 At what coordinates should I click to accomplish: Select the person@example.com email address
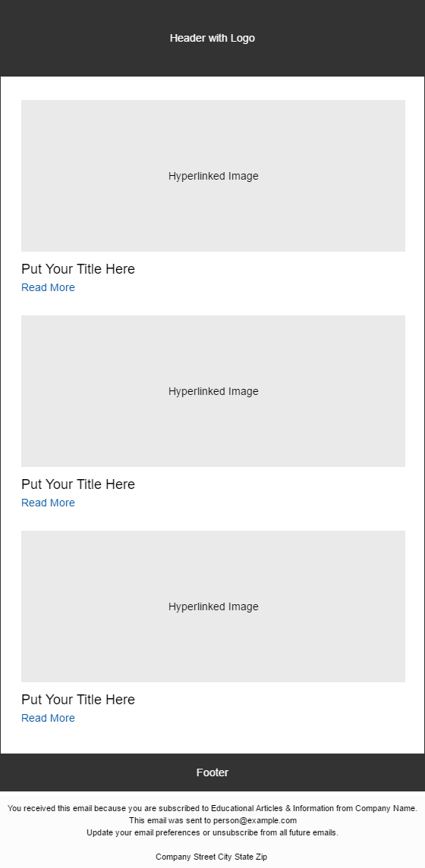255,820
